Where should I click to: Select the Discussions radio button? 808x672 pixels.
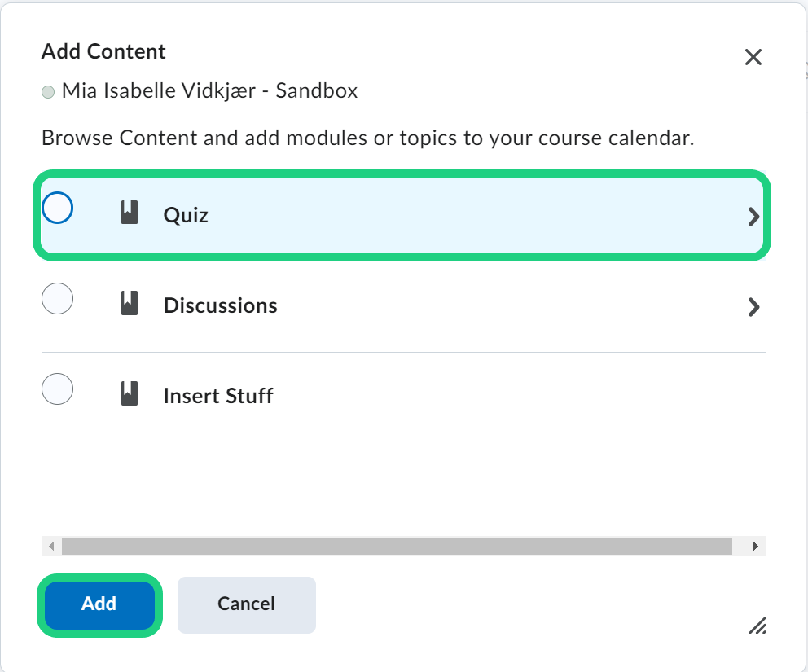pos(57,299)
